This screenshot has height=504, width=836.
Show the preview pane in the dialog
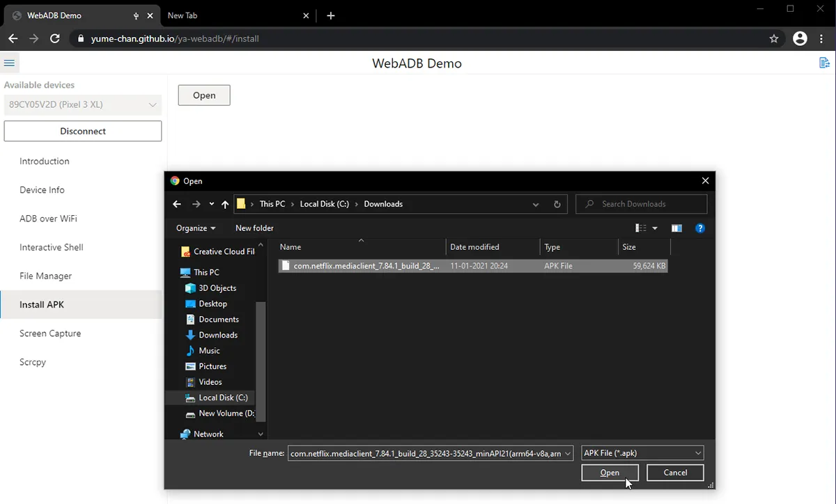point(676,228)
